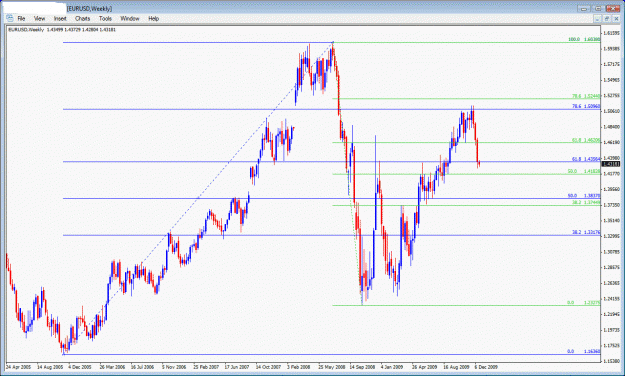Select the blue 78.6 Fibonacci level label
Screen dimensions: 625x376
(586, 106)
